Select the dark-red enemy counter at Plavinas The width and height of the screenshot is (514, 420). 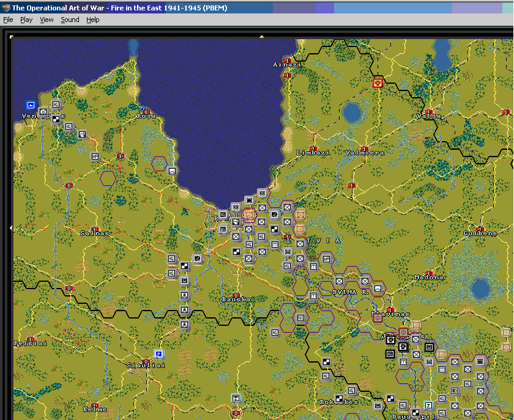click(x=378, y=317)
